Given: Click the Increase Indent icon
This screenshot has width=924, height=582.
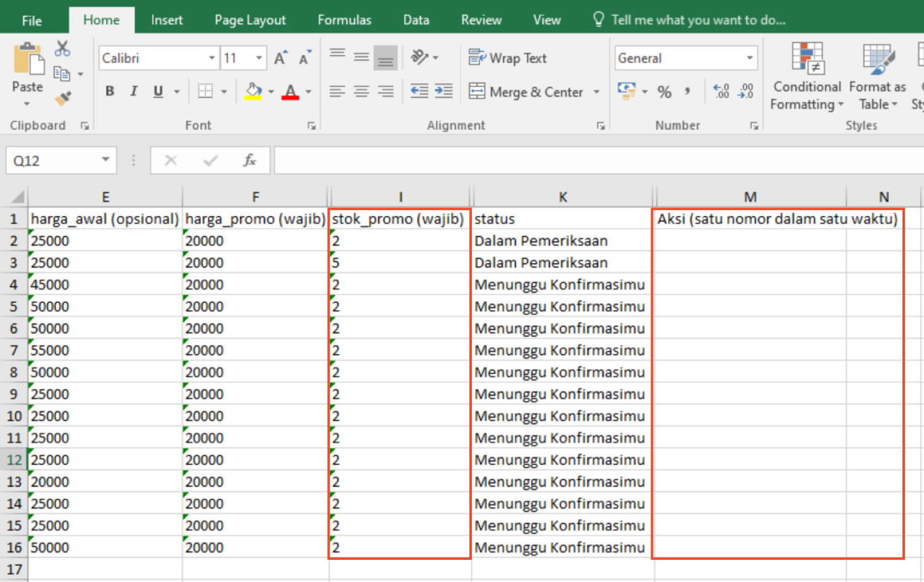Looking at the screenshot, I should 444,91.
